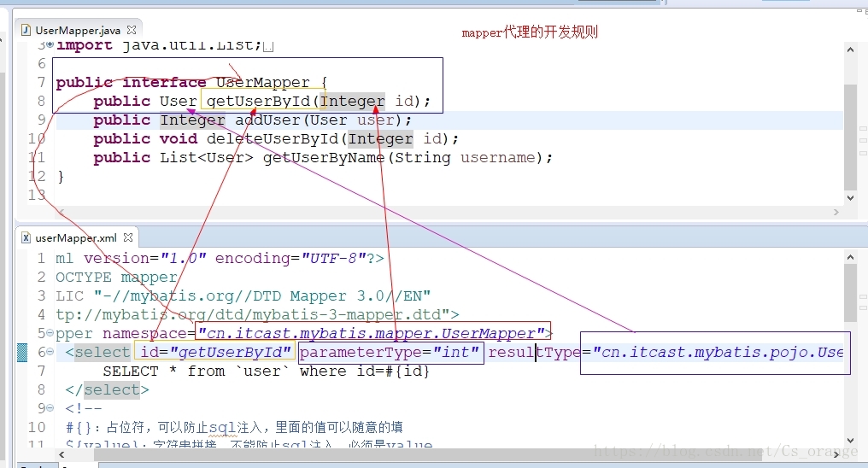
Task: Click Java editor vertical scrollbar up arrow
Action: pos(850,50)
